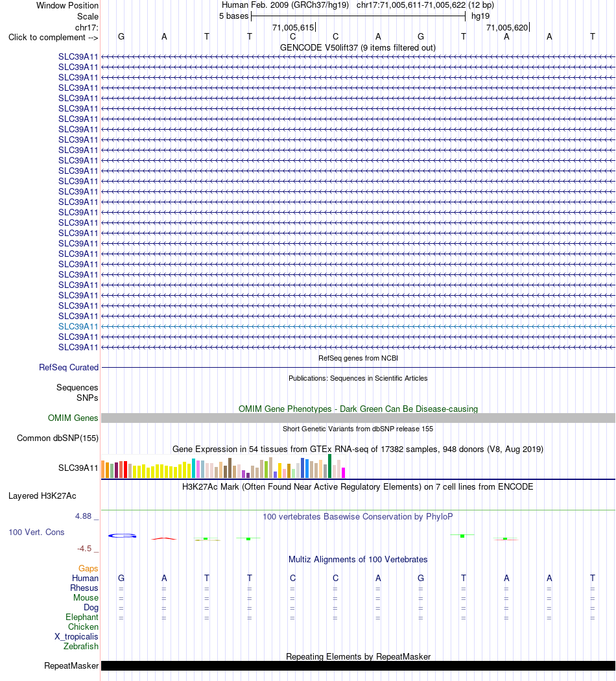Click the tall dark green GTEx expression bar
The height and width of the screenshot is (681, 616).
[330, 466]
